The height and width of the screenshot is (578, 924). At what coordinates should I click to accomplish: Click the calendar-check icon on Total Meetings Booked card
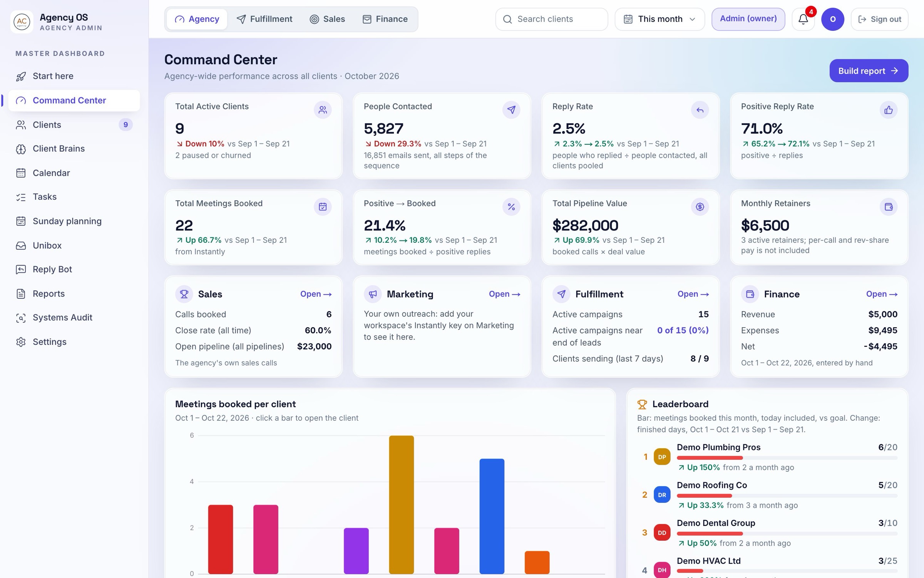323,207
